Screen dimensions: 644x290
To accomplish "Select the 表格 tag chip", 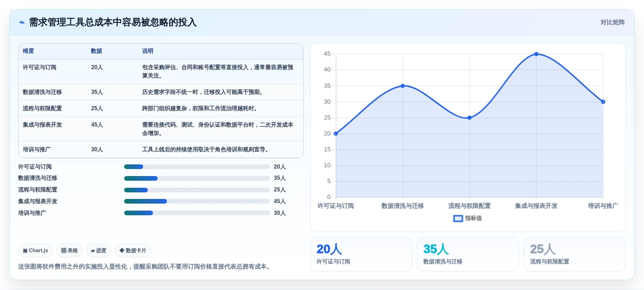I will point(69,250).
